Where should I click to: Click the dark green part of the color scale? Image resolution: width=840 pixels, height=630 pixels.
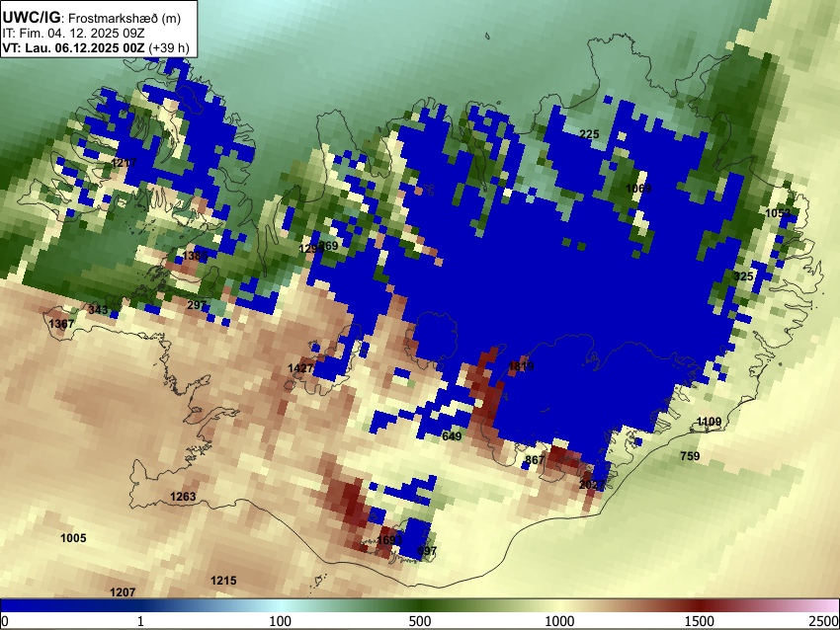point(420,606)
